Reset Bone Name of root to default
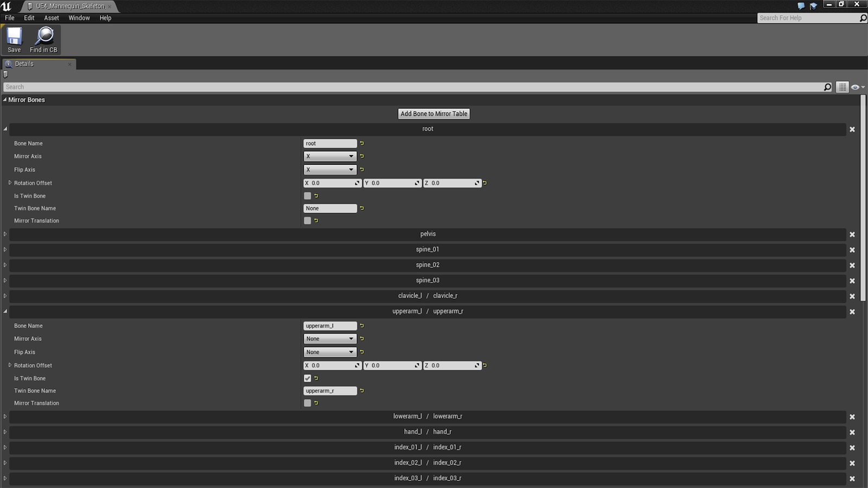 coord(361,143)
